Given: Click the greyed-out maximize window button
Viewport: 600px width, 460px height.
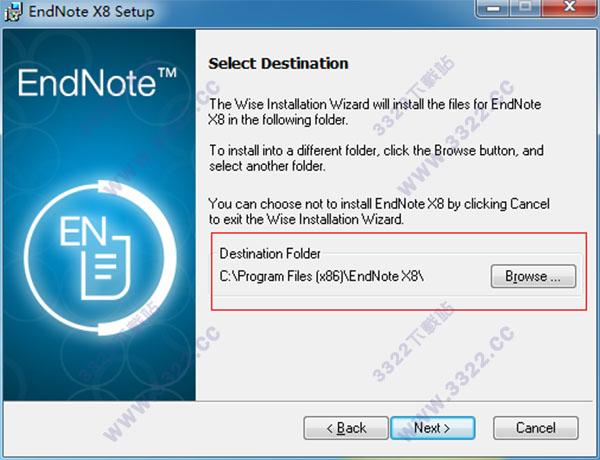Looking at the screenshot, I should pyautogui.click(x=526, y=8).
